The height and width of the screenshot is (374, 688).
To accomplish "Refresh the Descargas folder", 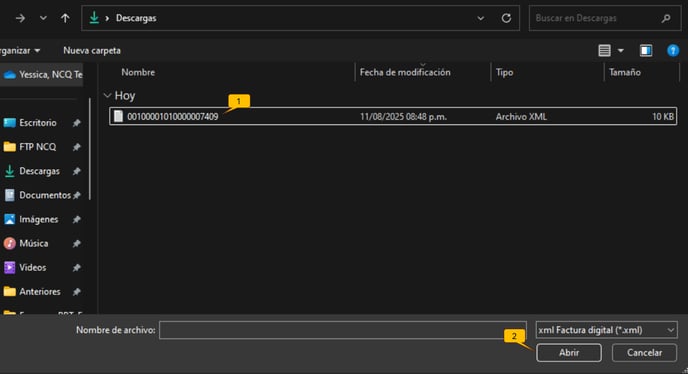I will point(506,18).
